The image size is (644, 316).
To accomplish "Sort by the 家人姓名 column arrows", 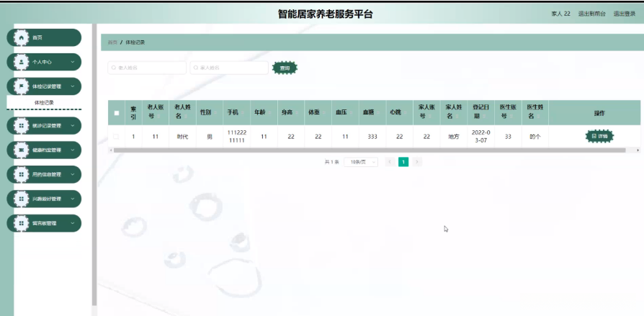I will click(x=457, y=117).
